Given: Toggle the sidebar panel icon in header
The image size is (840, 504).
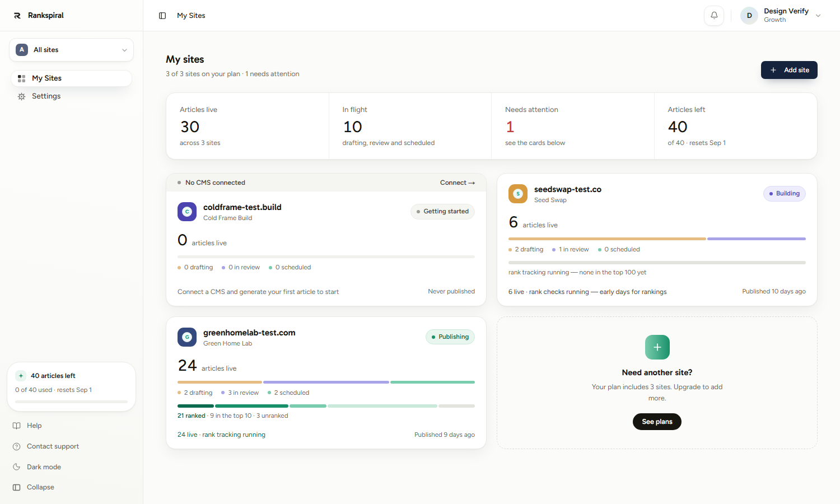Looking at the screenshot, I should (x=162, y=16).
